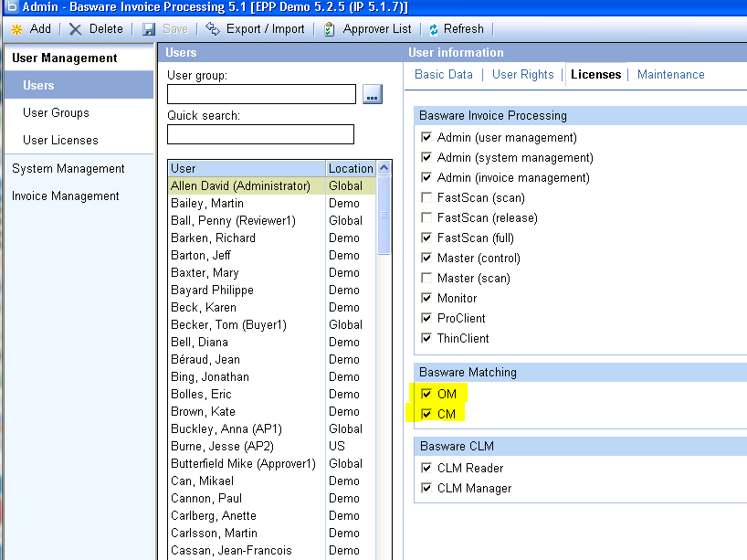This screenshot has width=747, height=560.
Task: Switch to the Basic Data tab
Action: 444,74
